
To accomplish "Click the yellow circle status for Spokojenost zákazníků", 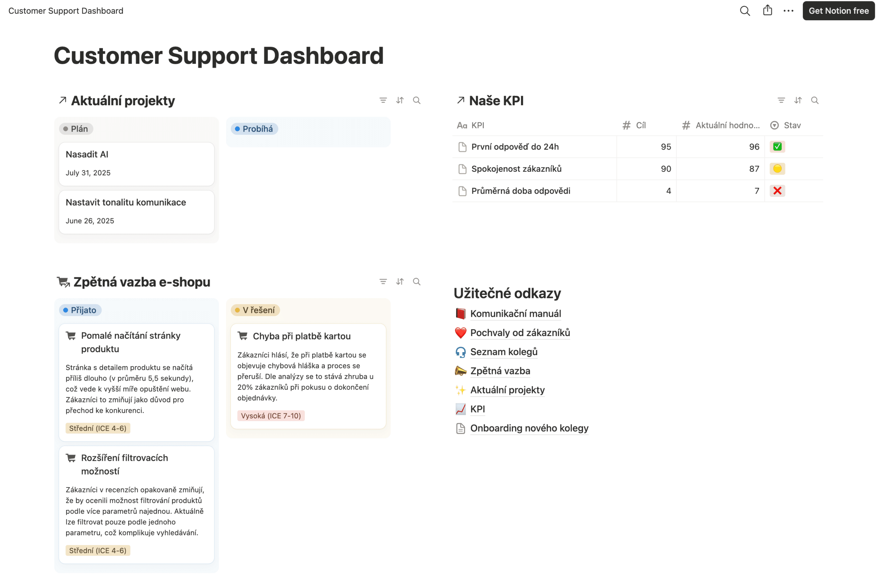I will [777, 169].
